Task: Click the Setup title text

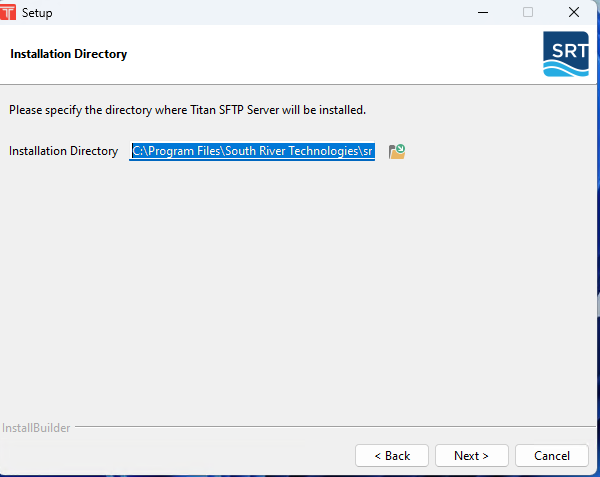Action: click(x=37, y=13)
